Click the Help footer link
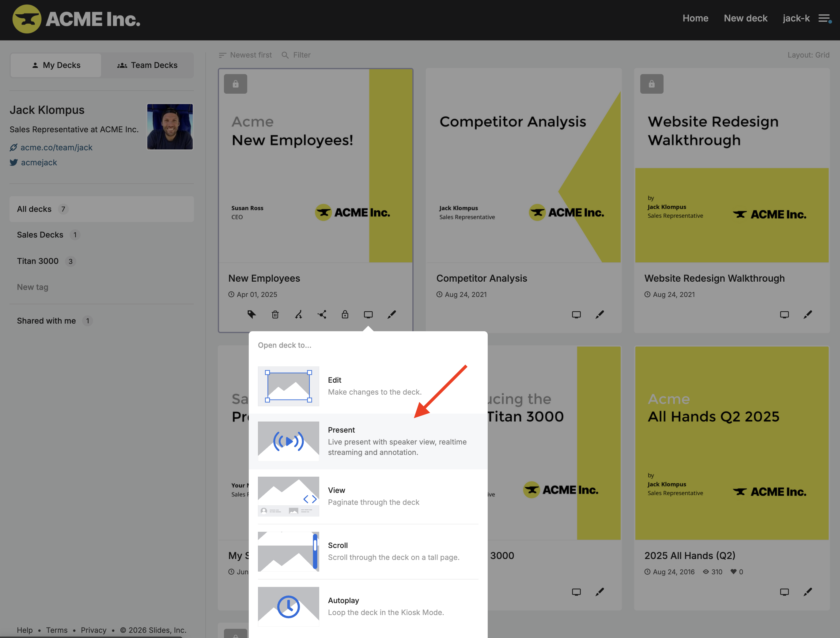Screen dimensions: 840x638 (x=25, y=630)
